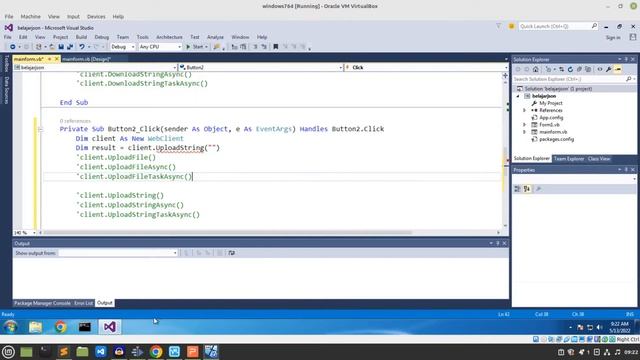Click the Undo arrow in the toolbar
The image size is (640, 360).
[x=82, y=47]
